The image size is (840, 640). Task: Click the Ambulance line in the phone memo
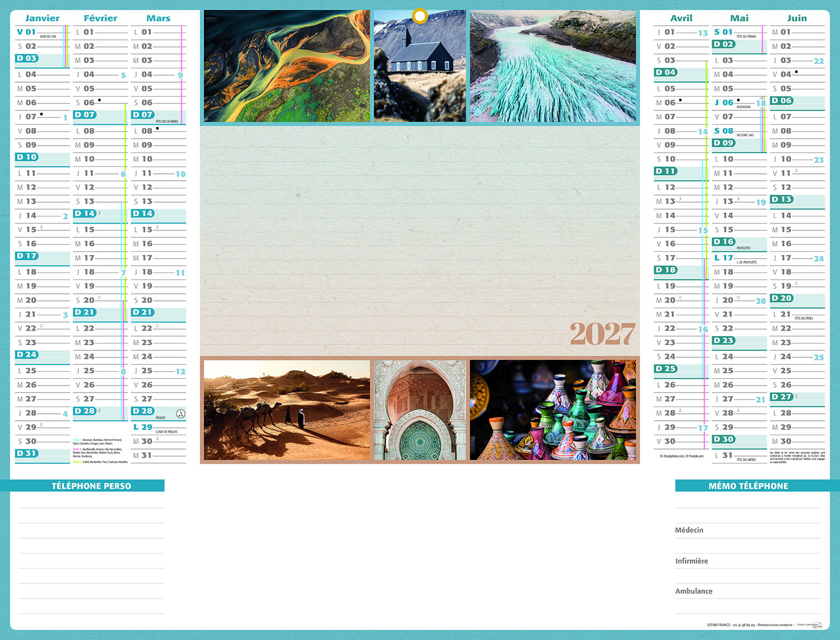pyautogui.click(x=693, y=591)
